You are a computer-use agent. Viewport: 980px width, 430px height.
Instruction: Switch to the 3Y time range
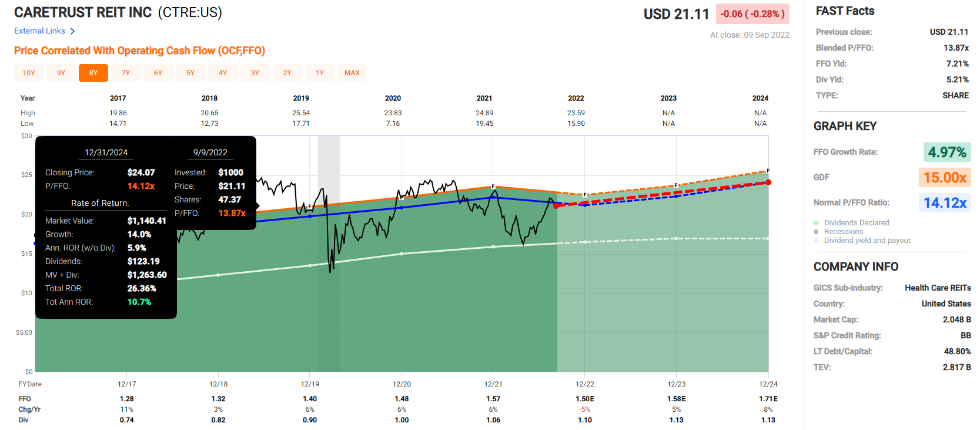coord(255,73)
